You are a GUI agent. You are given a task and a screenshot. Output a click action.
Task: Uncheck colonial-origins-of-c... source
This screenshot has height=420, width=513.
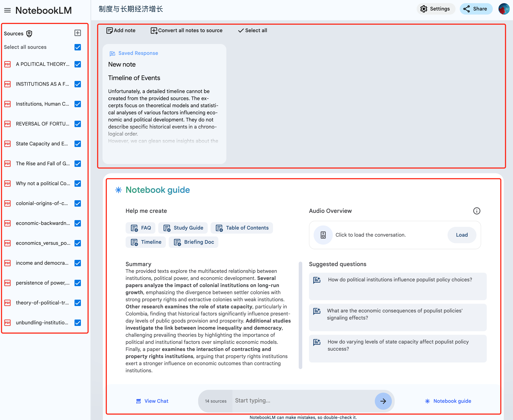coord(78,203)
